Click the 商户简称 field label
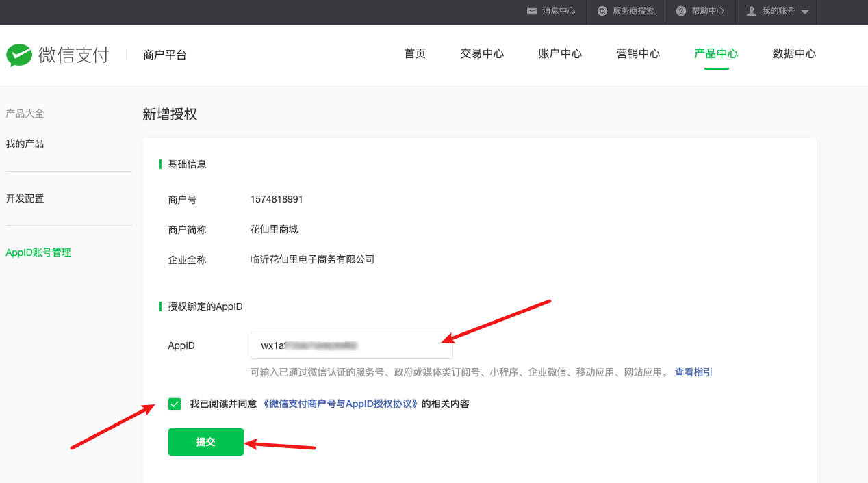The height and width of the screenshot is (483, 868). click(x=187, y=230)
